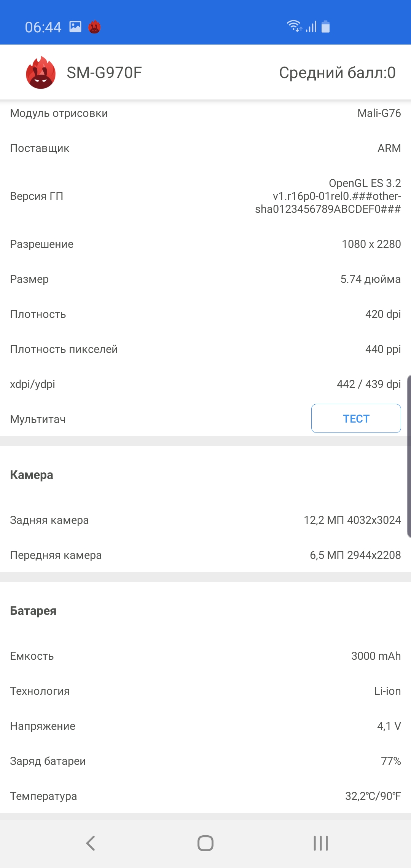This screenshot has width=411, height=868.
Task: Click the vertical scrollbar handle
Action: [409, 456]
